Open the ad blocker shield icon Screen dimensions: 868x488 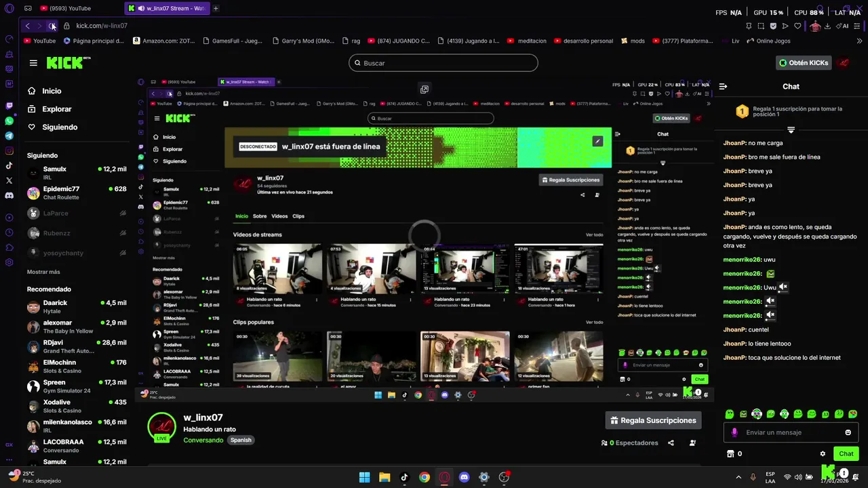click(773, 26)
